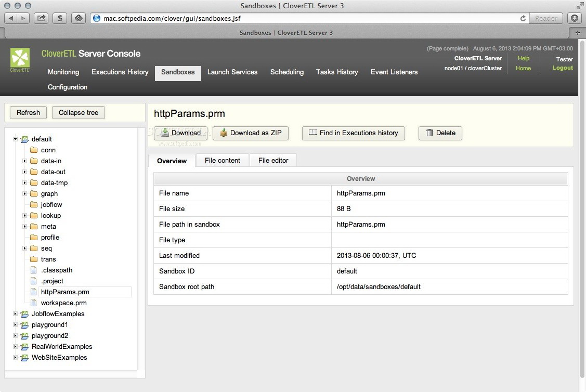Switch to the File editor tab
The image size is (586, 392).
(273, 160)
